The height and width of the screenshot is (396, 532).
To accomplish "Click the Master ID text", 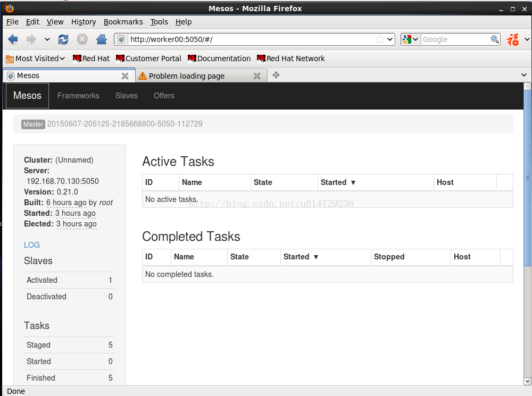I will tap(125, 124).
